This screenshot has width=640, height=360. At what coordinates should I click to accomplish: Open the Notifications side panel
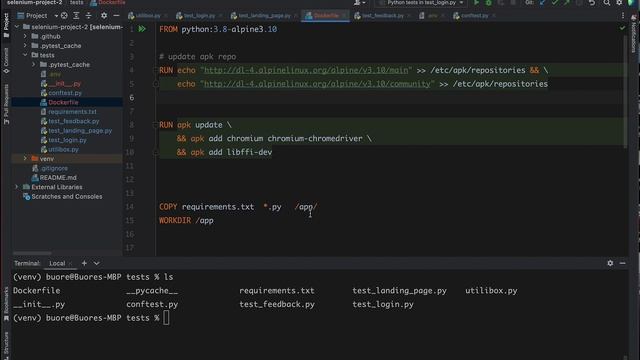pyautogui.click(x=634, y=35)
